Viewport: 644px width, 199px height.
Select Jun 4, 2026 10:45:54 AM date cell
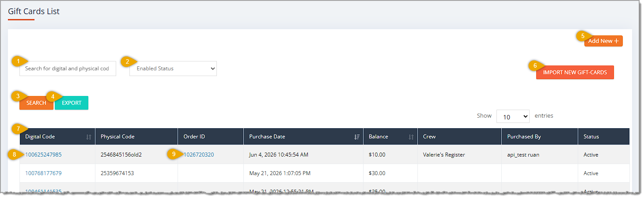303,155
